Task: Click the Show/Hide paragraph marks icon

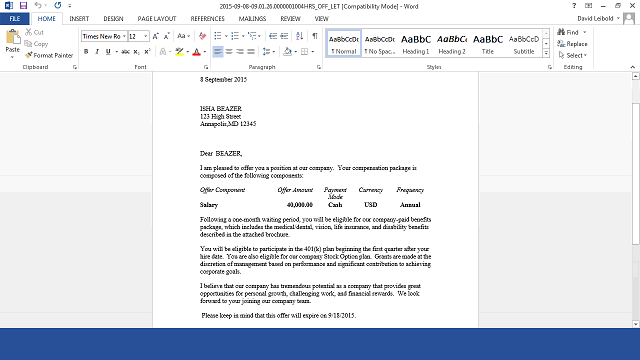Action: click(x=315, y=36)
